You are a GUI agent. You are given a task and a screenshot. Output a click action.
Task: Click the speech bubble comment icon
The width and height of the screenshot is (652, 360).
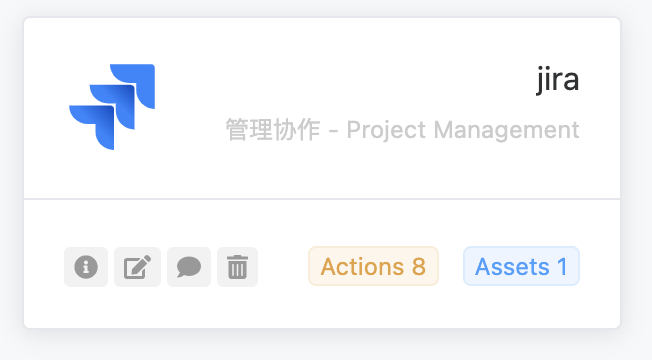(x=189, y=267)
